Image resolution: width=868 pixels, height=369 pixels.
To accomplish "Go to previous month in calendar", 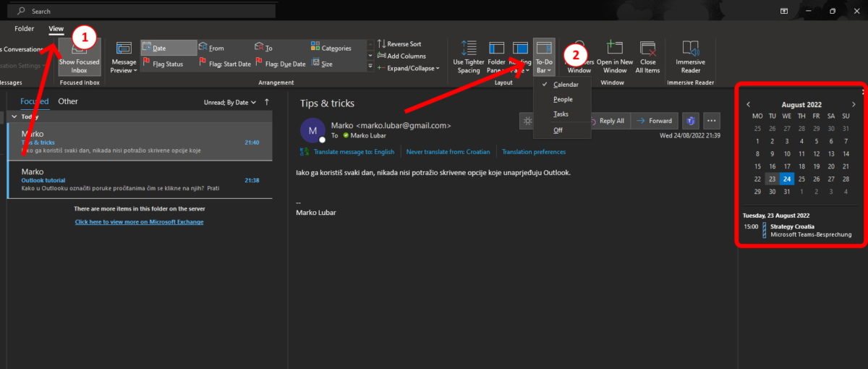I will [x=749, y=105].
